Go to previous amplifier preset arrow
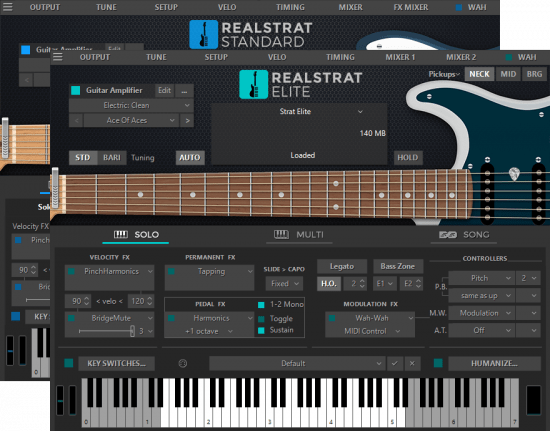The width and height of the screenshot is (550, 431). [x=76, y=120]
